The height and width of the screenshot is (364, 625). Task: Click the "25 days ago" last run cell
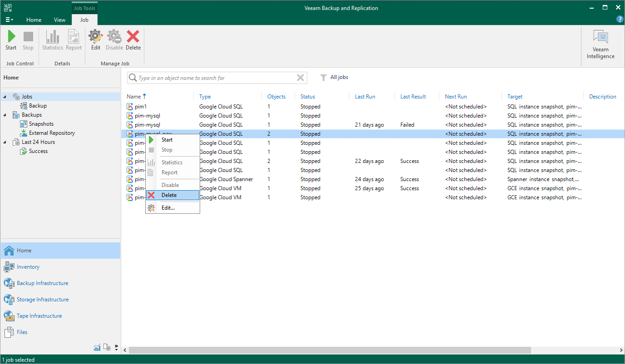tap(369, 188)
